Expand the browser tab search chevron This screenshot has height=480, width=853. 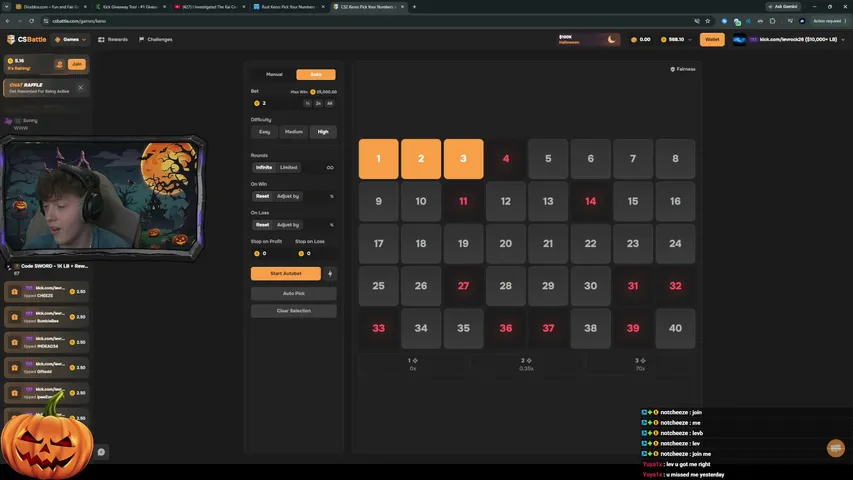(7, 7)
